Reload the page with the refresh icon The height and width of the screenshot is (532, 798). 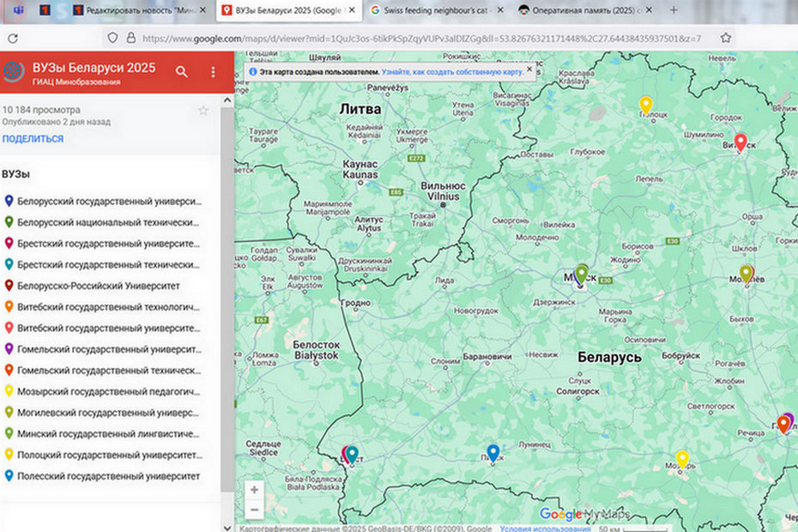[13, 38]
